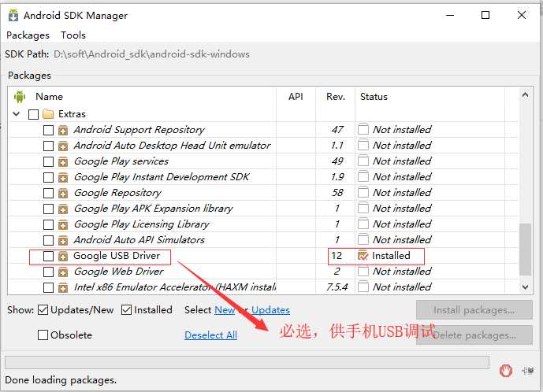Click the Not installed status icon for Google Repository
The width and height of the screenshot is (543, 392).
coord(363,192)
